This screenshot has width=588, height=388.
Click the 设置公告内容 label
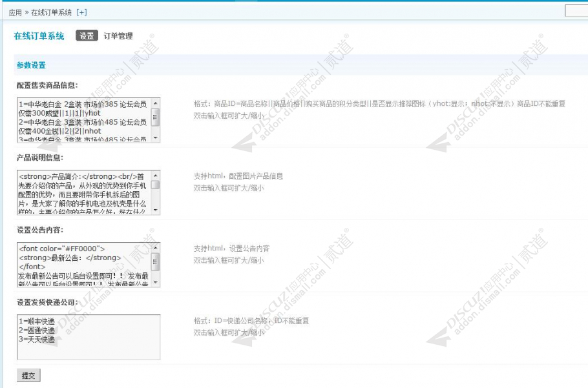[40, 230]
